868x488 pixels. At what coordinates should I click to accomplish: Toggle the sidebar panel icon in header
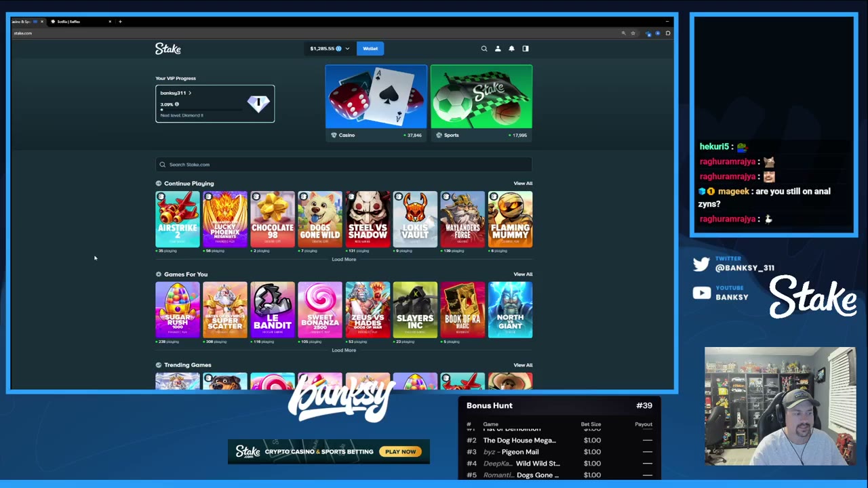click(x=526, y=49)
